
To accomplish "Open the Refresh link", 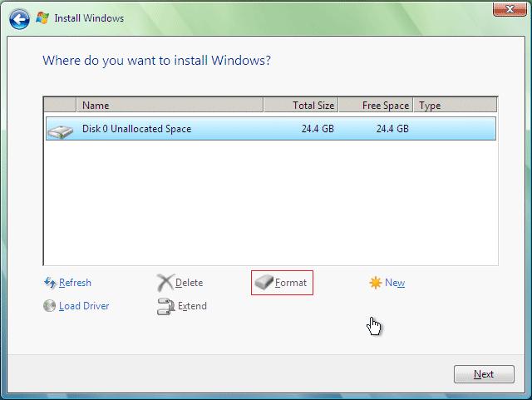I will pos(75,283).
